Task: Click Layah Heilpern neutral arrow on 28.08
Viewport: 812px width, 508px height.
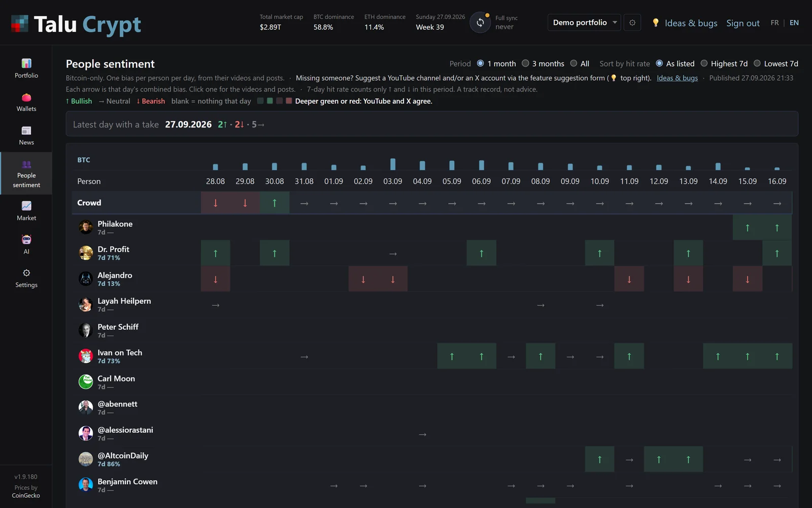Action: (x=216, y=305)
